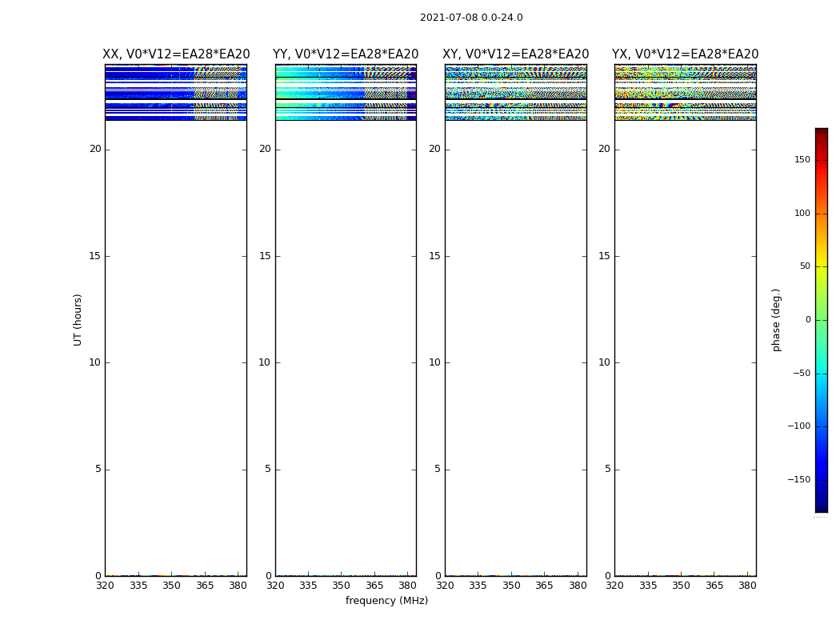Click the YX subplot title
The width and height of the screenshot is (840, 640).
(685, 54)
